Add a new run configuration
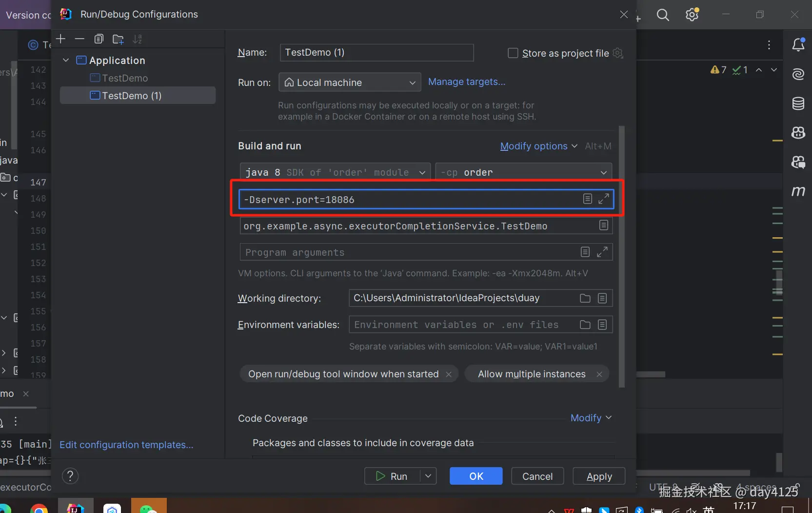The image size is (812, 513). pyautogui.click(x=60, y=39)
